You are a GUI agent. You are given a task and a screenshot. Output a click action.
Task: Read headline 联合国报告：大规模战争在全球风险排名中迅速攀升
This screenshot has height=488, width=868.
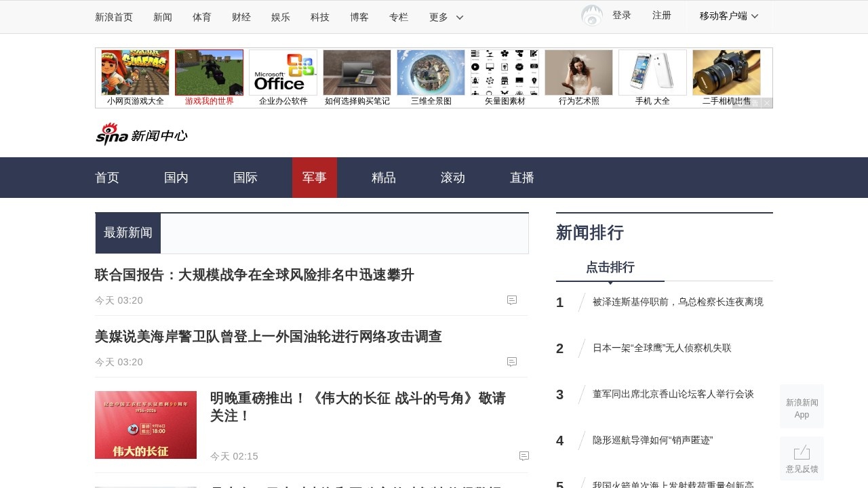click(x=254, y=275)
